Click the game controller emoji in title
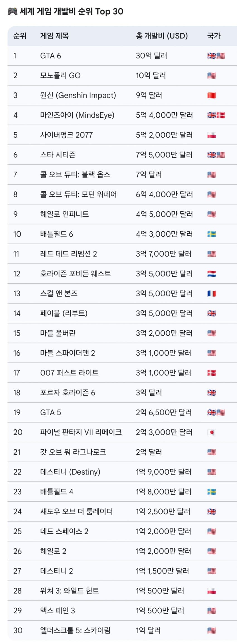This screenshot has height=644, width=237. 12,11
